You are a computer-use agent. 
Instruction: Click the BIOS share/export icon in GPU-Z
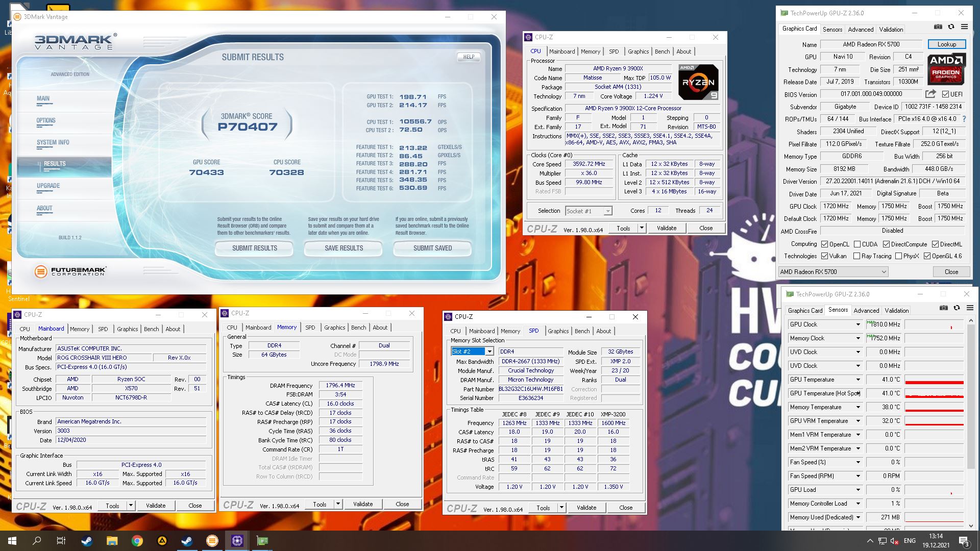[930, 94]
